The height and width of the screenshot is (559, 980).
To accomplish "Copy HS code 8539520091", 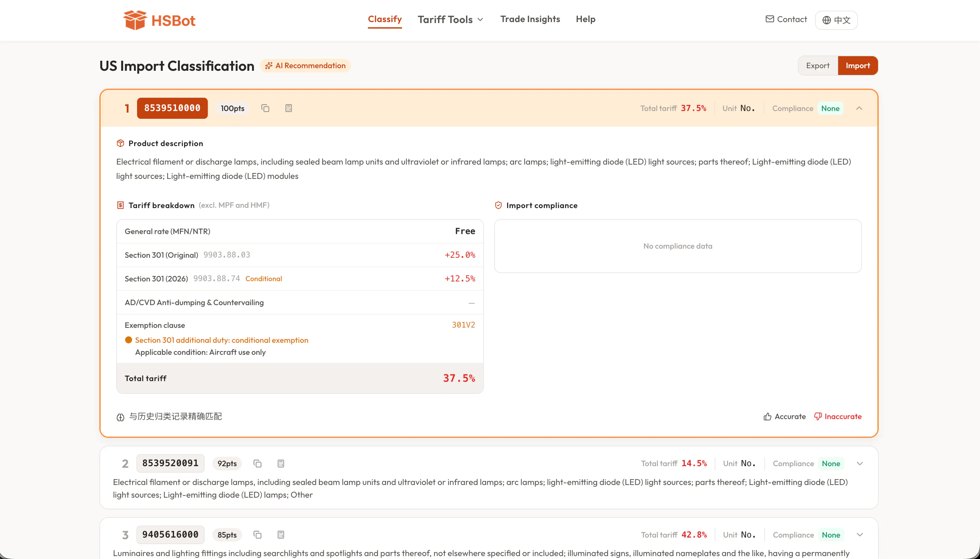I will coord(258,464).
